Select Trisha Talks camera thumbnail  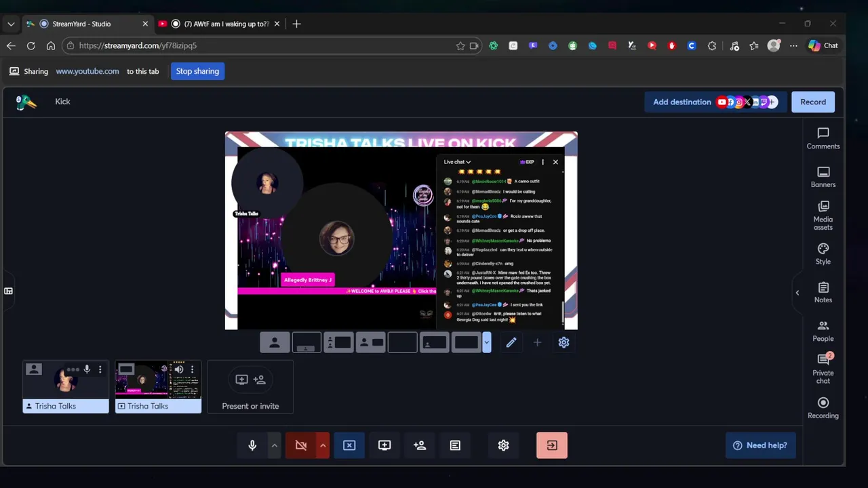(66, 386)
